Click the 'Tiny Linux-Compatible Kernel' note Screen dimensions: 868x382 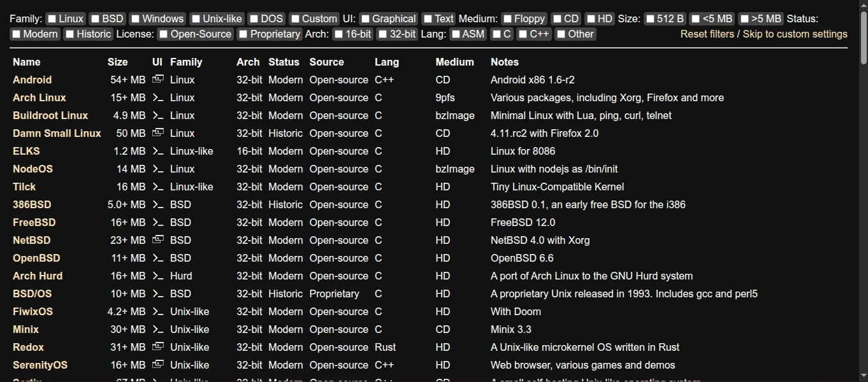[x=557, y=187]
